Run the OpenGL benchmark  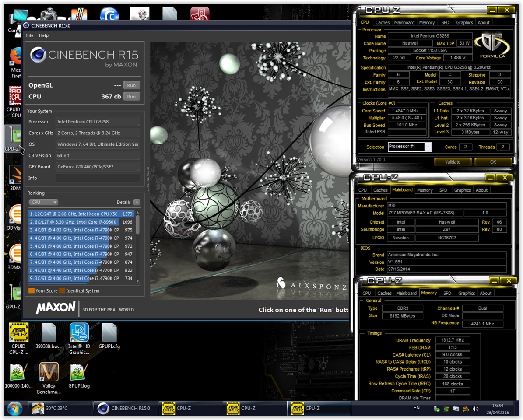point(131,85)
